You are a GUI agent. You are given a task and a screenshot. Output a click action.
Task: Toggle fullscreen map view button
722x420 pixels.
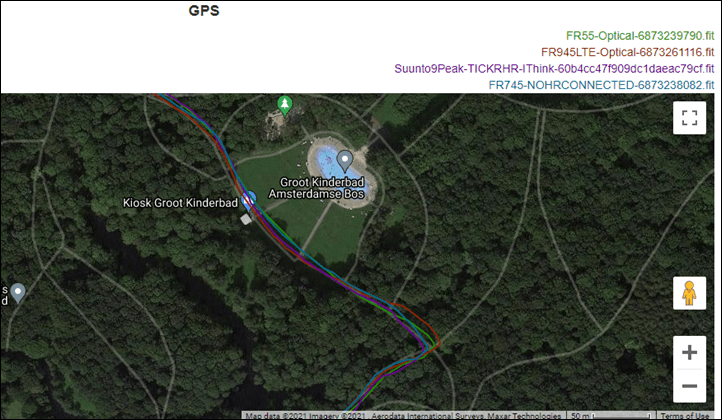click(689, 118)
